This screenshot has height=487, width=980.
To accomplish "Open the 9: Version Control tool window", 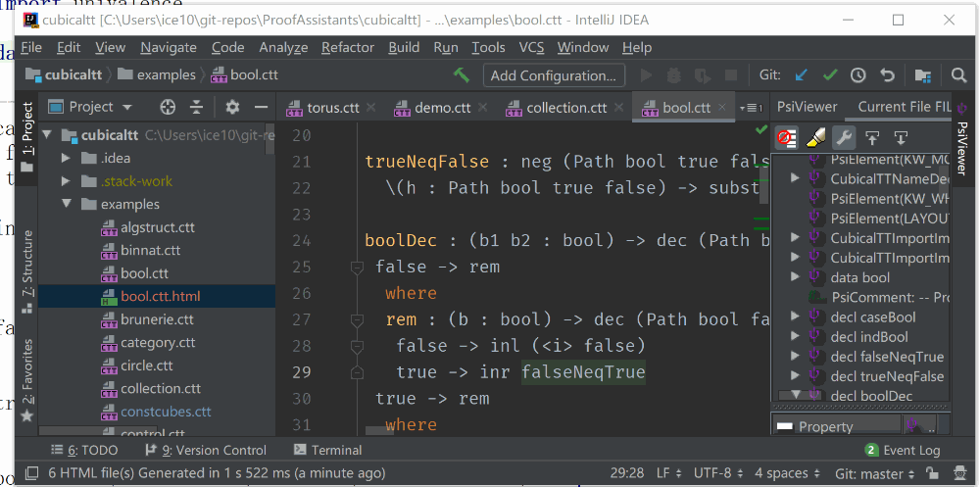I will 206,450.
